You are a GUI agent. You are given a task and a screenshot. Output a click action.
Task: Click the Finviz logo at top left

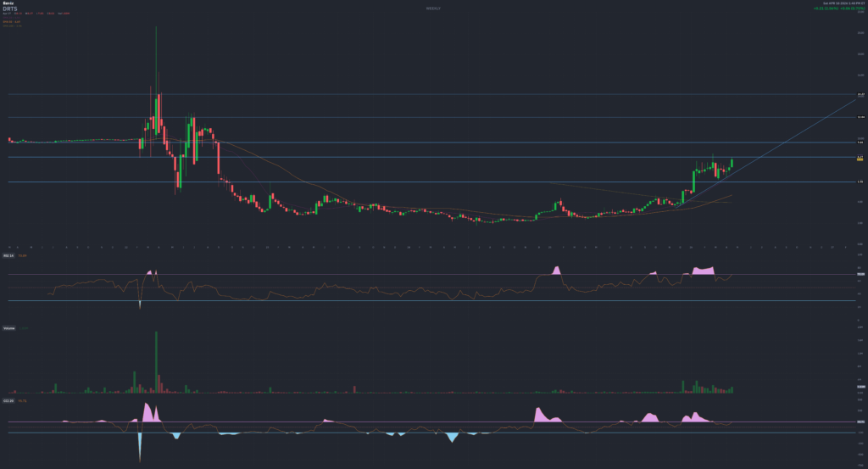pos(8,3)
